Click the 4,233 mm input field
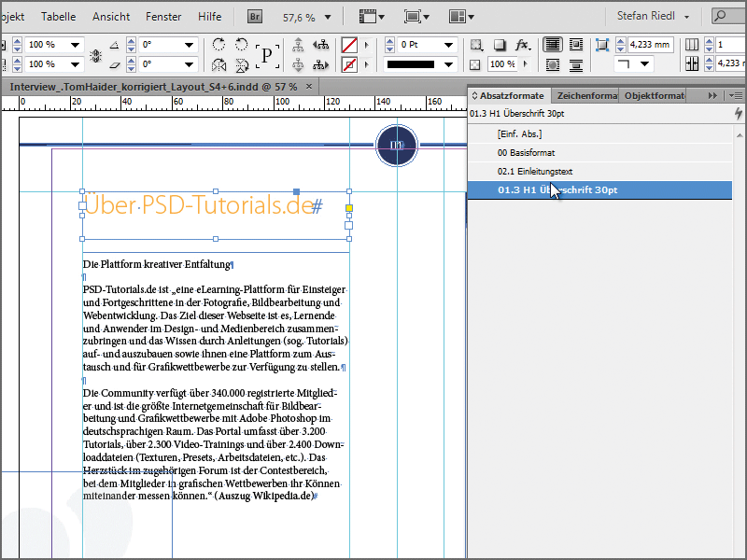747x560 pixels. (x=651, y=45)
